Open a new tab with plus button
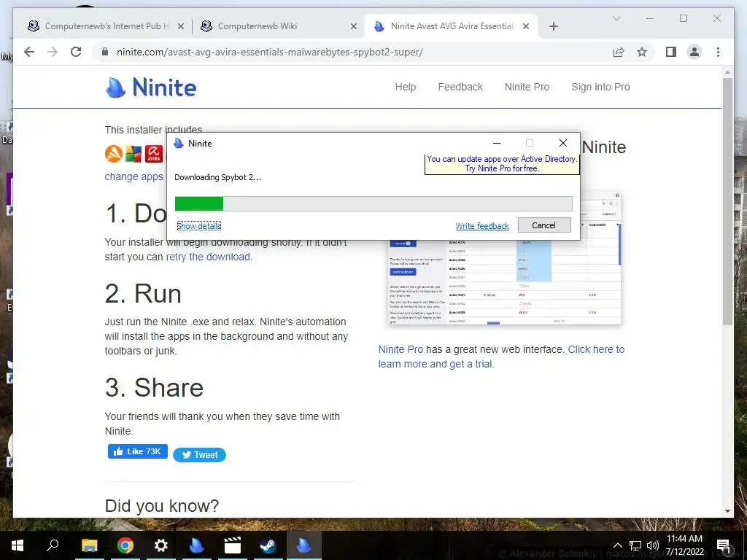The height and width of the screenshot is (560, 747). (553, 26)
